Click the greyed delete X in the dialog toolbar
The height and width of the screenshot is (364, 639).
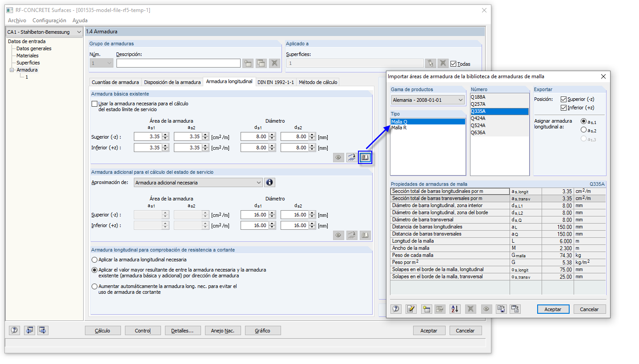click(x=470, y=309)
